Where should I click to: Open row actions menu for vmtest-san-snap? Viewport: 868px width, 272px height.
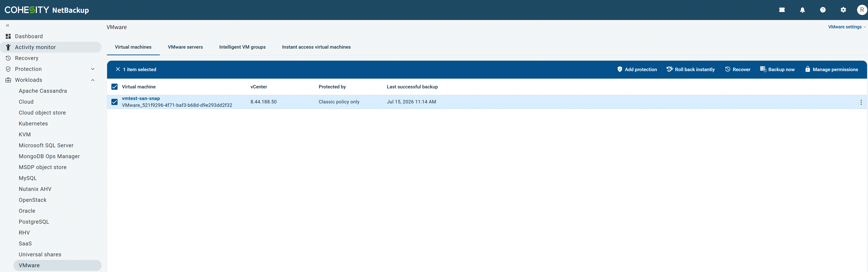point(861,102)
